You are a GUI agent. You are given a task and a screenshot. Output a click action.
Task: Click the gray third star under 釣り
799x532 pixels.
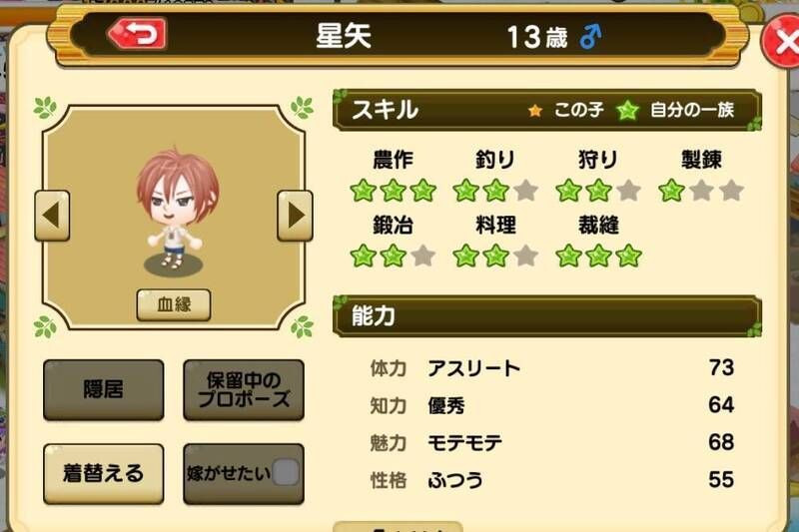coord(526,191)
